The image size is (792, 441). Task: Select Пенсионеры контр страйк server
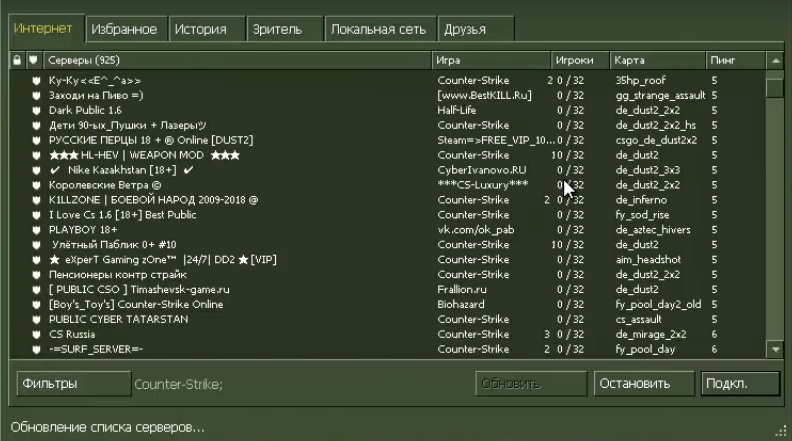[388, 275]
